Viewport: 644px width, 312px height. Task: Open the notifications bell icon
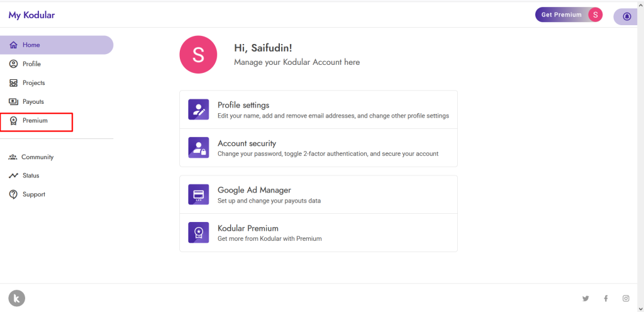[x=627, y=17]
